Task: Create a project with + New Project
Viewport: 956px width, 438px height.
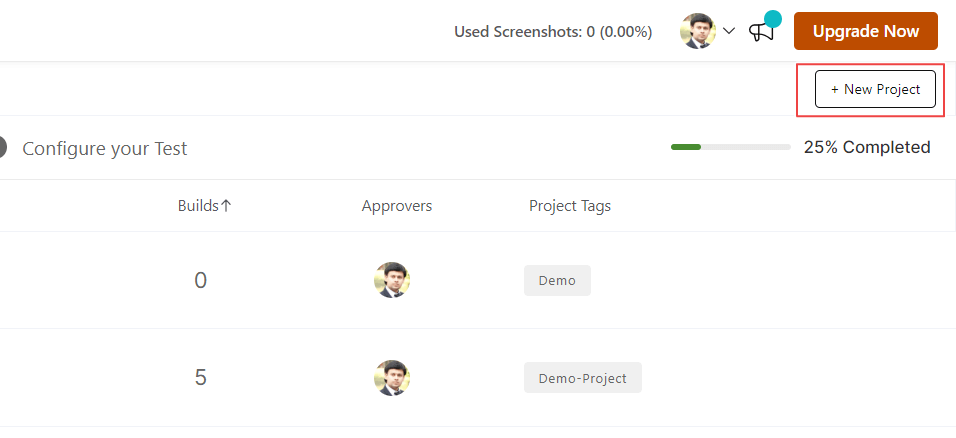Action: pyautogui.click(x=875, y=89)
